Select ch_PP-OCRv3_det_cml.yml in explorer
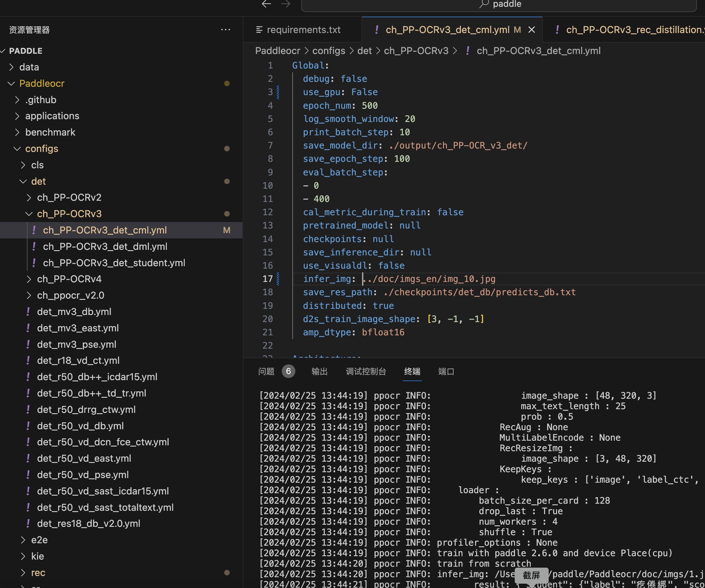Screen dimensions: 705x588 [x=121, y=230]
